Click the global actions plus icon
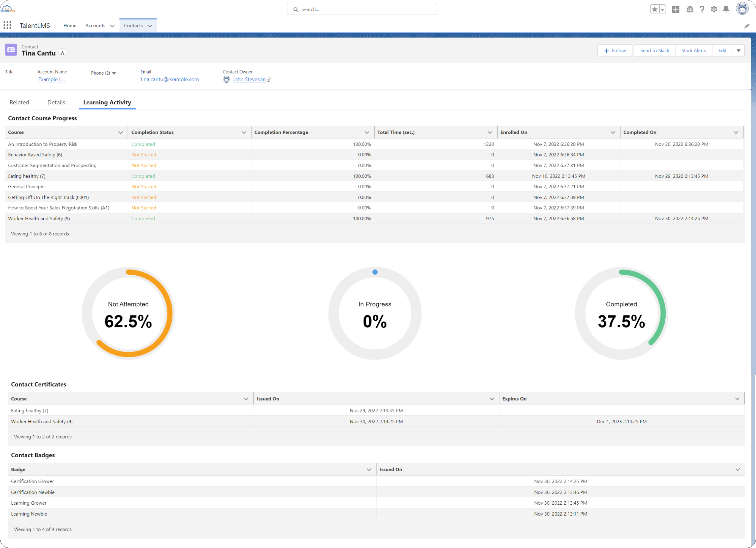 (676, 9)
